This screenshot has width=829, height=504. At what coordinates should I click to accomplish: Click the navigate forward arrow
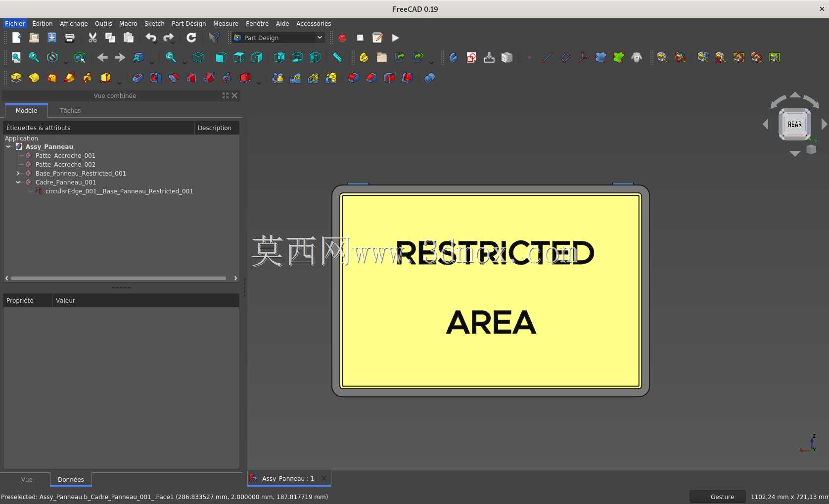(x=120, y=57)
